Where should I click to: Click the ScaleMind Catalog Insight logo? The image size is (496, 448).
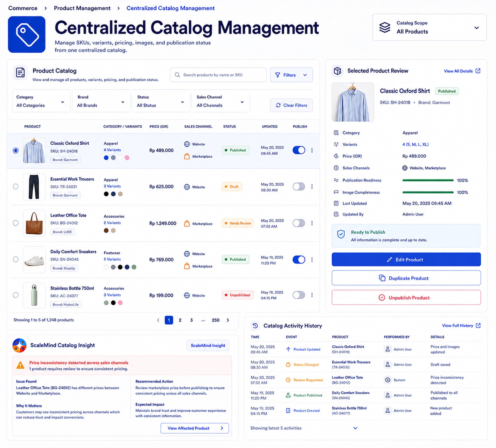(19, 345)
